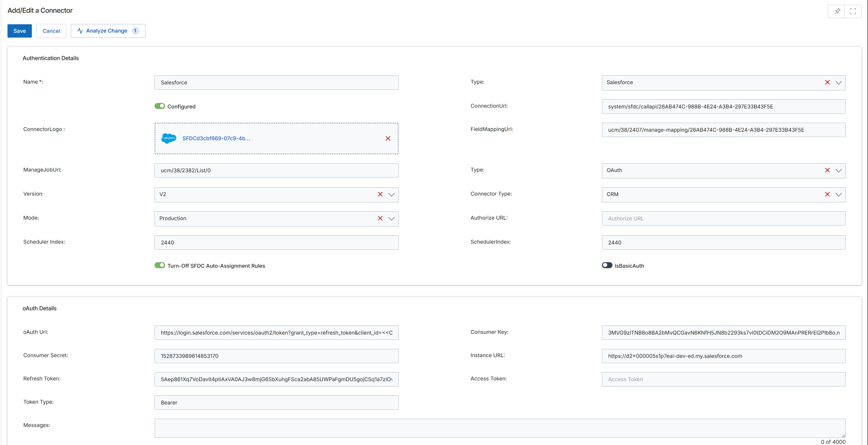Expand the Mode dropdown
The image size is (868, 445).
click(x=391, y=219)
